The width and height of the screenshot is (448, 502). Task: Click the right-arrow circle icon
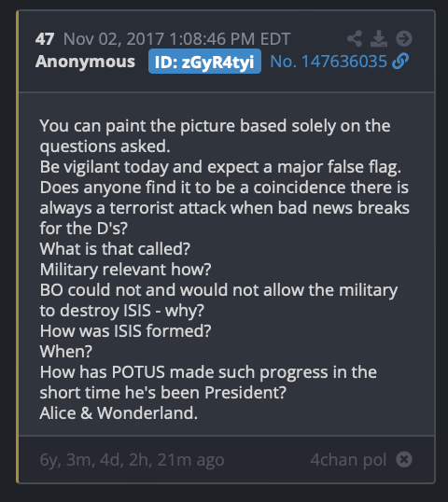click(404, 39)
